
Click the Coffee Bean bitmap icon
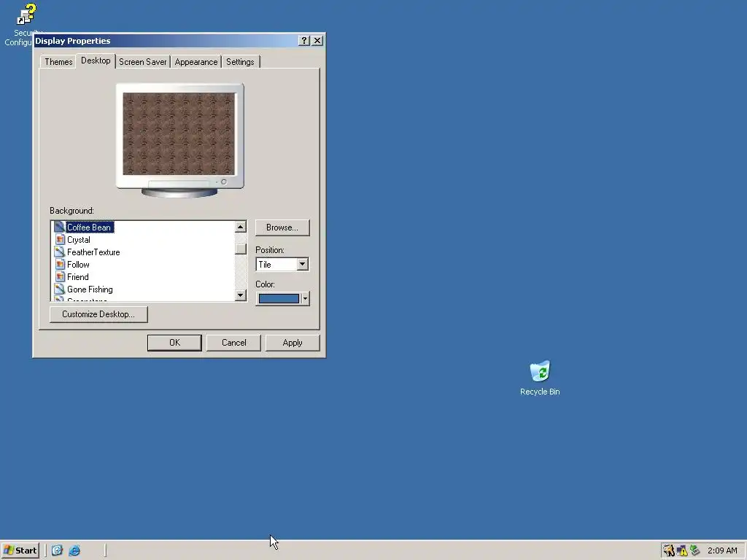(x=59, y=227)
